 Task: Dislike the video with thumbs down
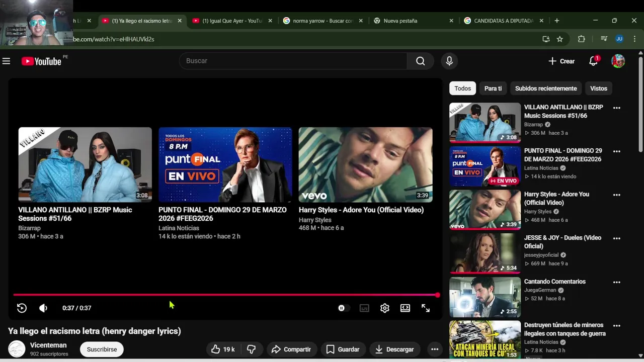pyautogui.click(x=252, y=349)
